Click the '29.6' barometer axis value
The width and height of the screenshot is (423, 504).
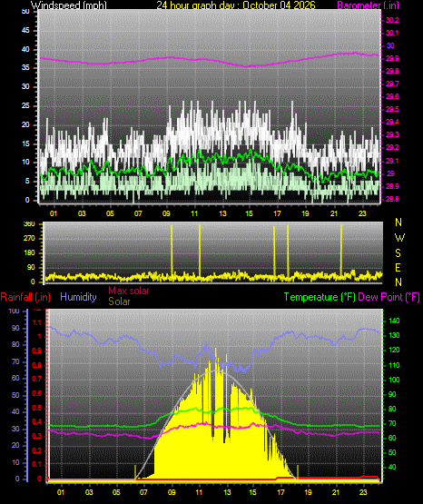pos(392,97)
